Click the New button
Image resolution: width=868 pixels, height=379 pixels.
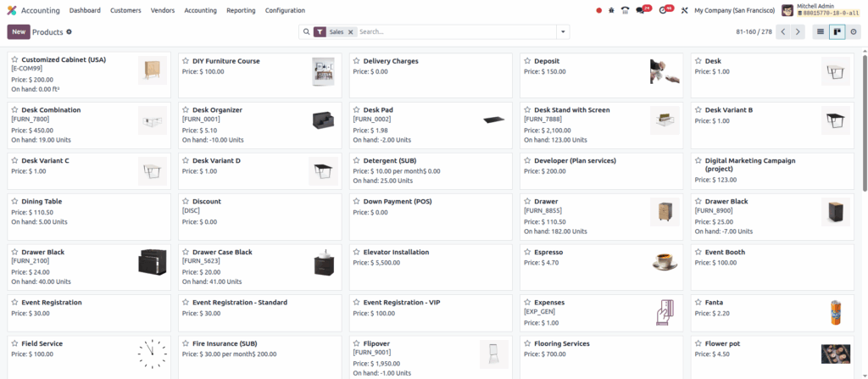point(19,31)
